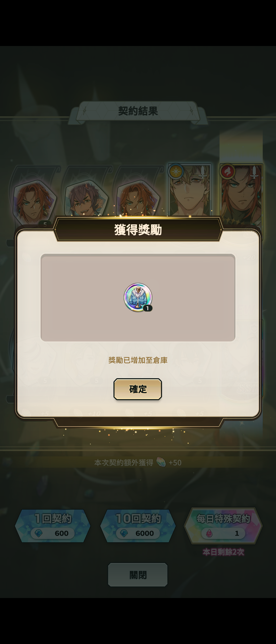Select the blond character card thumbnail
Screen dimensions: 276x644
190,190
